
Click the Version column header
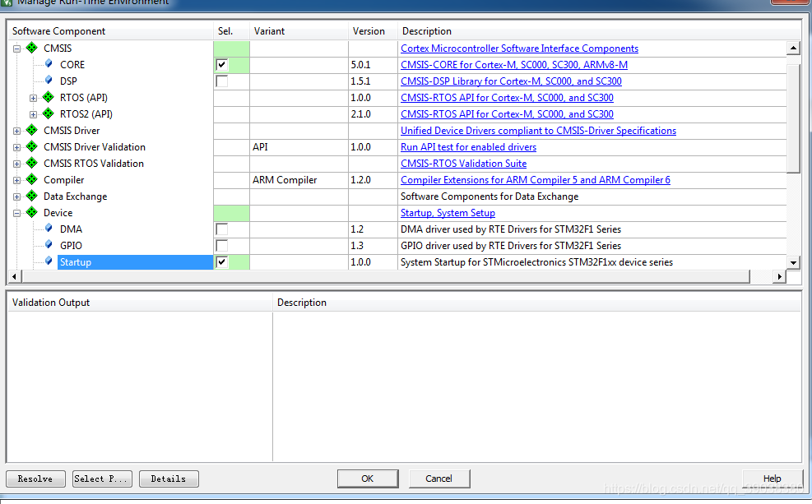coord(373,31)
